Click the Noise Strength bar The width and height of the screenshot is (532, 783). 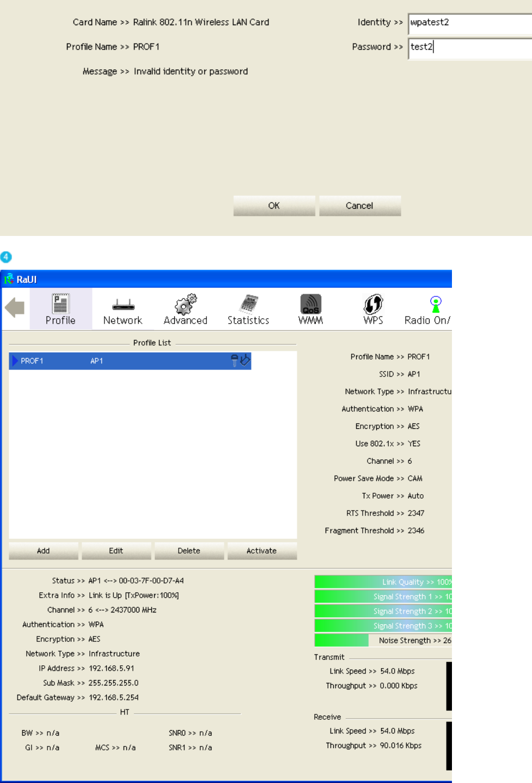[383, 640]
